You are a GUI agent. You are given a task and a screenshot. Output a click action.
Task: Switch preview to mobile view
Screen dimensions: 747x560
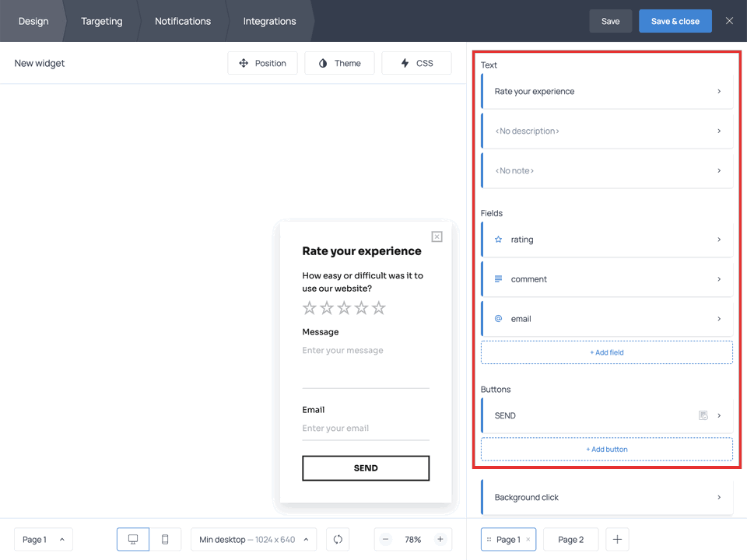coord(165,539)
